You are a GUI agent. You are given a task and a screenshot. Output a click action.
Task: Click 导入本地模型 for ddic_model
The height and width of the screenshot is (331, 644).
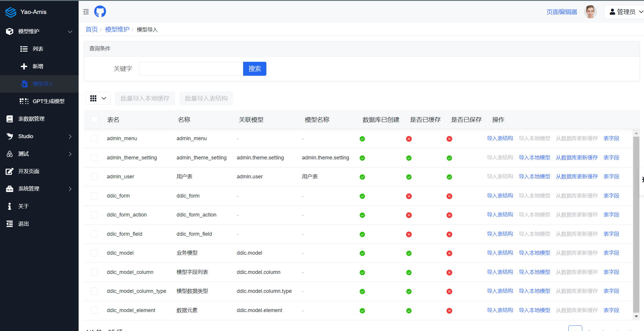[535, 253]
